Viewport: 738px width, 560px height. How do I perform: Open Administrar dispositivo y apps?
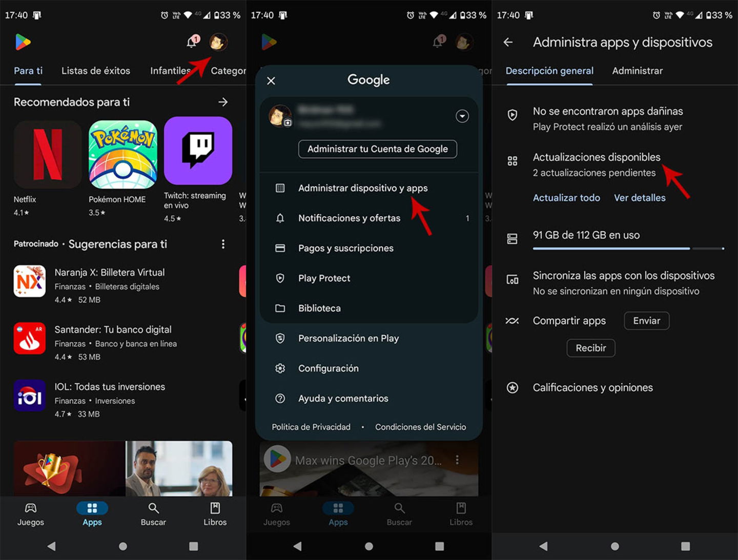(369, 188)
